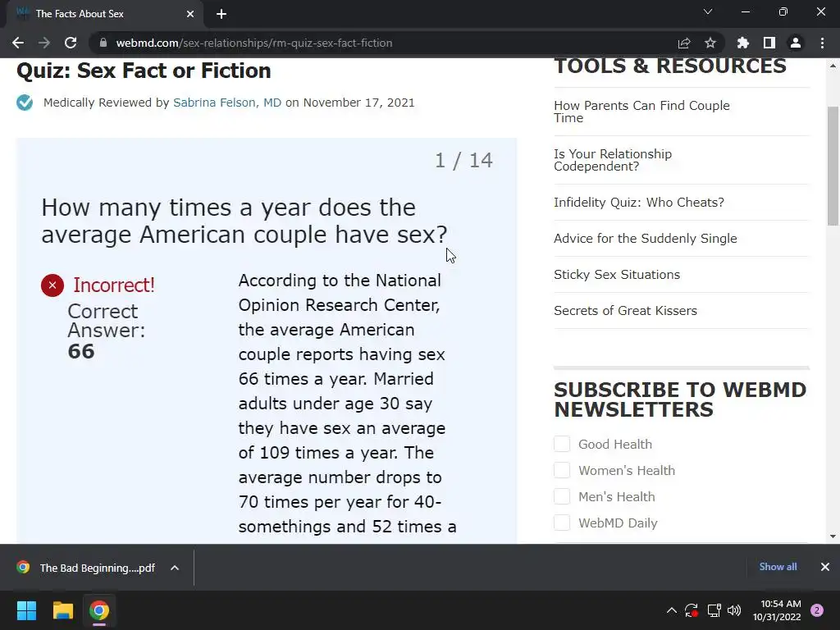The image size is (840, 630).
Task: Click the browser forward arrow
Action: click(x=44, y=43)
